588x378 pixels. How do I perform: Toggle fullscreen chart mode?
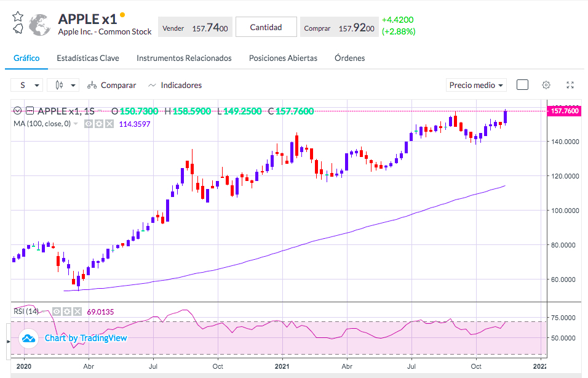570,85
